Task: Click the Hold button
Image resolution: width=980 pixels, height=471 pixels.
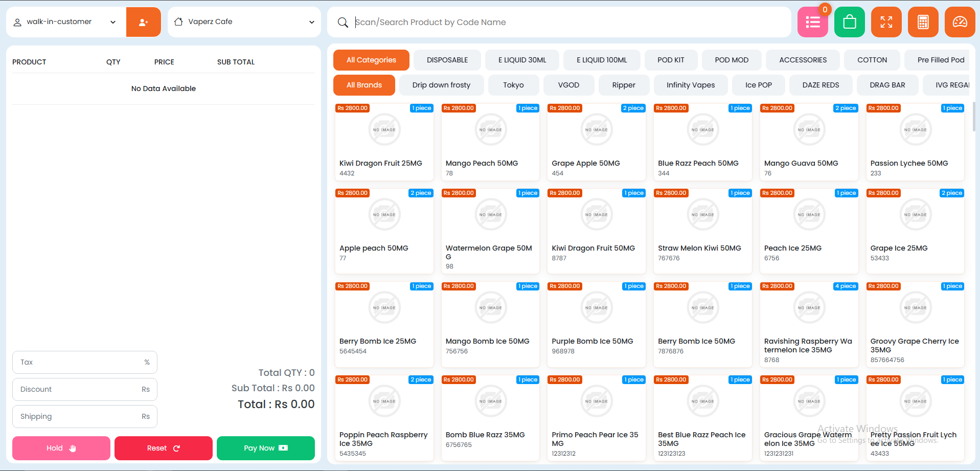Action: (x=61, y=448)
